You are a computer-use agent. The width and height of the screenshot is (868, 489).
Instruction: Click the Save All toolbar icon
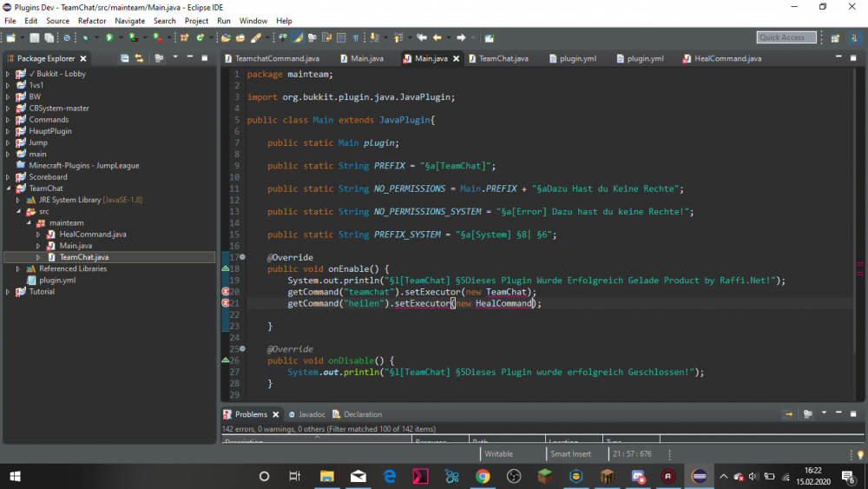[x=49, y=37]
